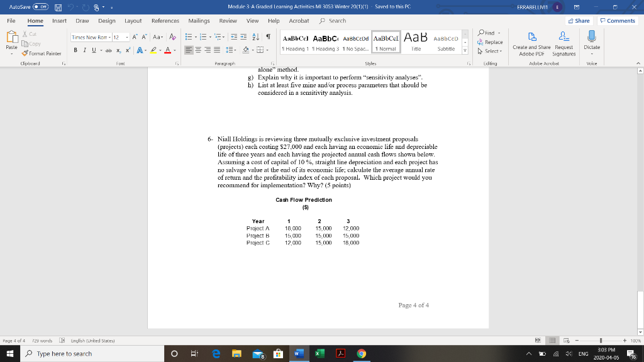
Task: Apply bold formatting to text
Action: coord(75,50)
